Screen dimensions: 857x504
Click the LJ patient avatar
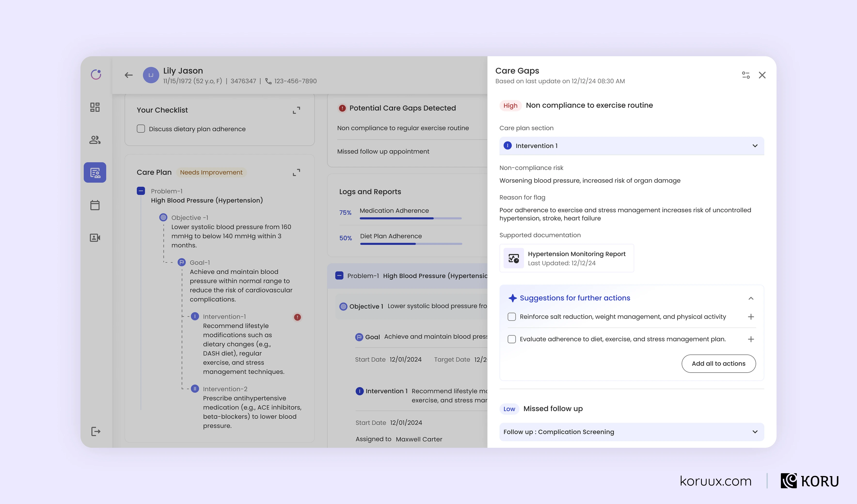(151, 75)
